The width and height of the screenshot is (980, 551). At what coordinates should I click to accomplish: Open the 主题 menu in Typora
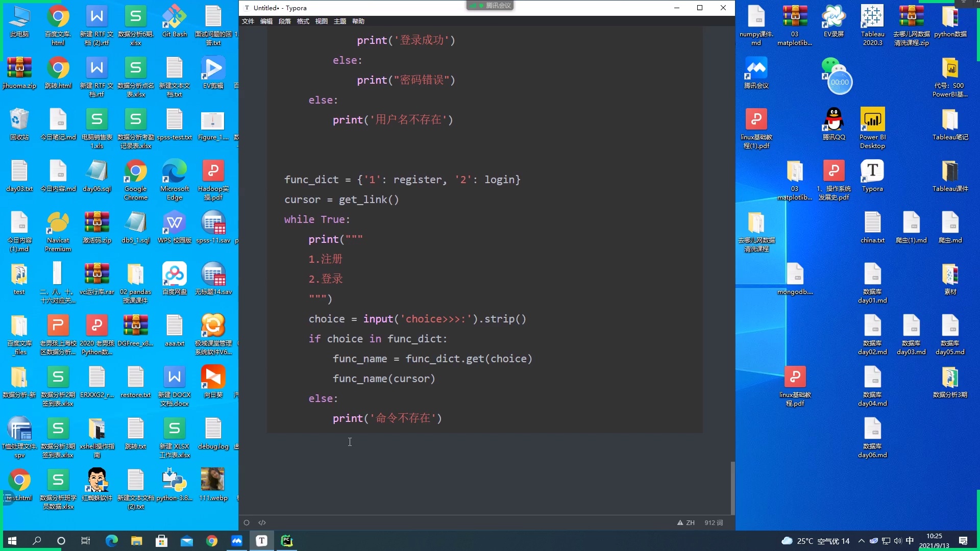point(339,21)
